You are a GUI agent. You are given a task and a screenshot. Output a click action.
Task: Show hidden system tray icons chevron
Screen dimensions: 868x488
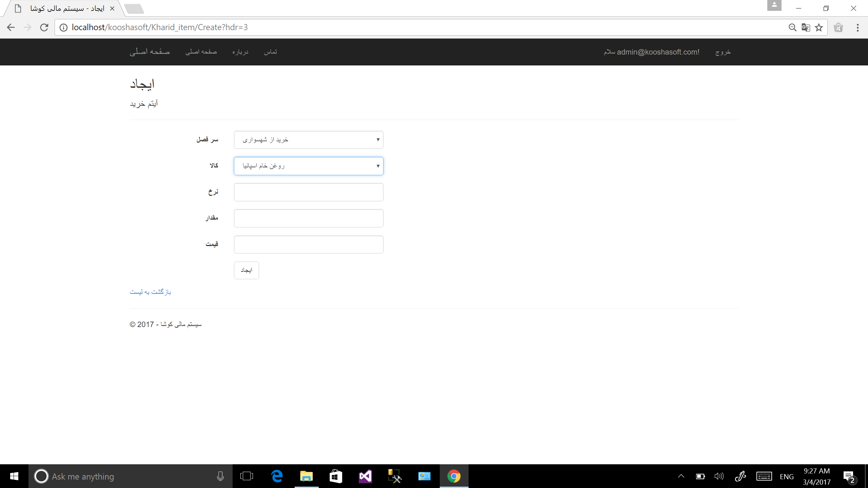[681, 476]
